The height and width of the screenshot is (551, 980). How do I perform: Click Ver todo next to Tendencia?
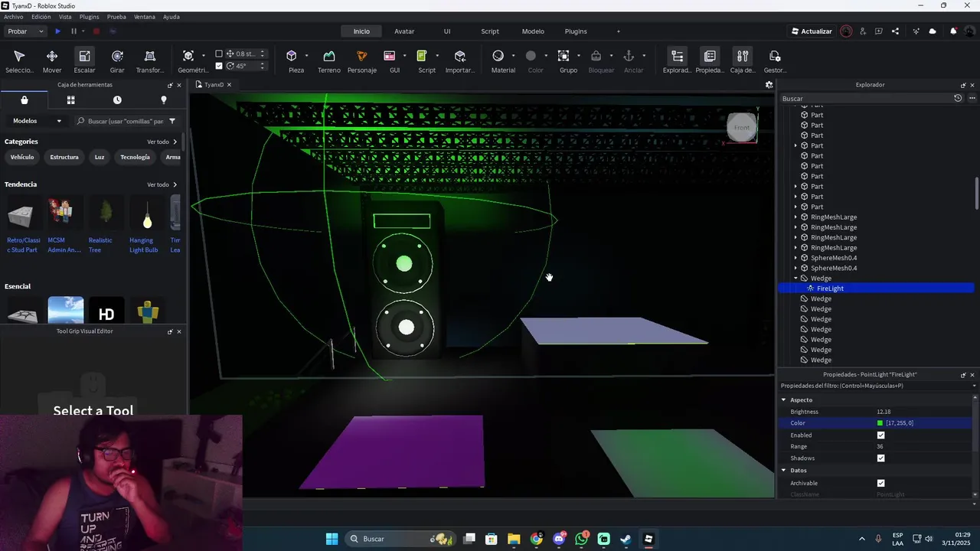pyautogui.click(x=162, y=184)
